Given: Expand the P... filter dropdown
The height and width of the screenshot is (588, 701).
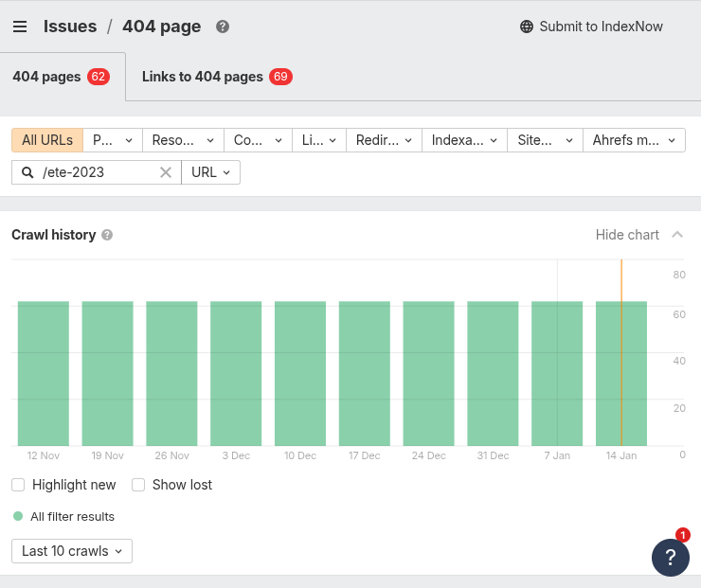Looking at the screenshot, I should (x=113, y=140).
